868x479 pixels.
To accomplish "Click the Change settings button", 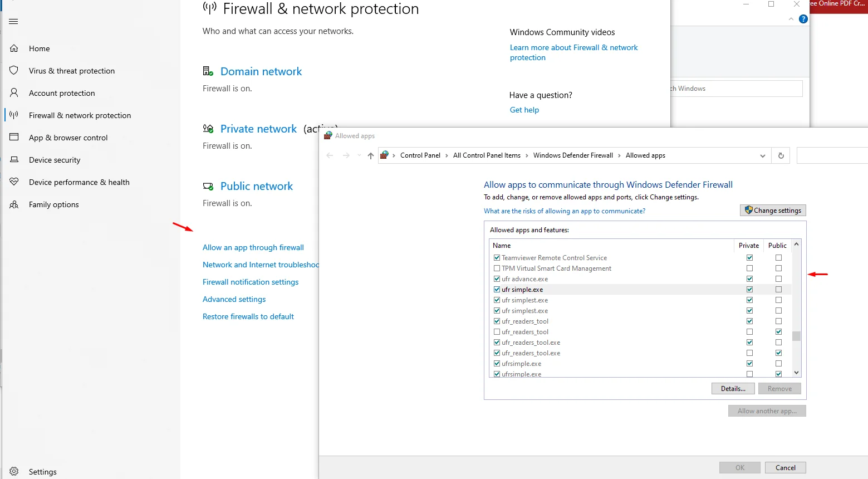I will click(x=773, y=210).
